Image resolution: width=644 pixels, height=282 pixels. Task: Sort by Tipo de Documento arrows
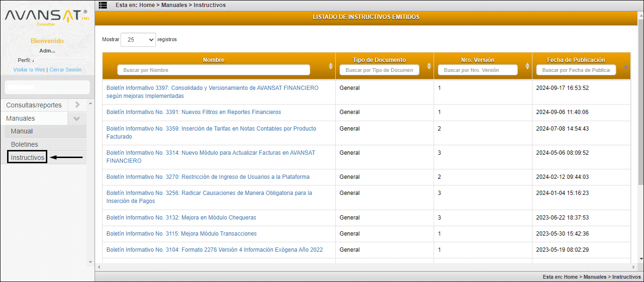pos(429,66)
